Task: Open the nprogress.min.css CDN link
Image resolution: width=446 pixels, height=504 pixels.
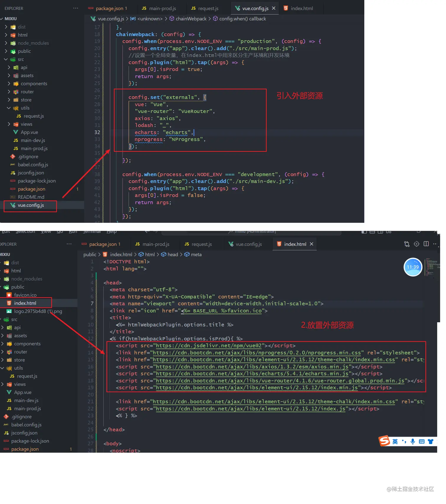Action: 257,353
